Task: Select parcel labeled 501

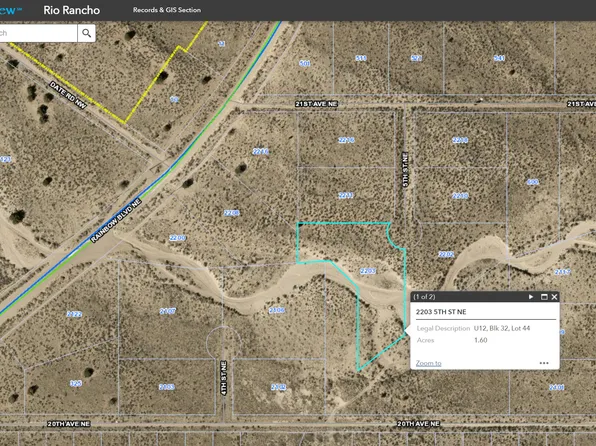Action: pos(304,63)
